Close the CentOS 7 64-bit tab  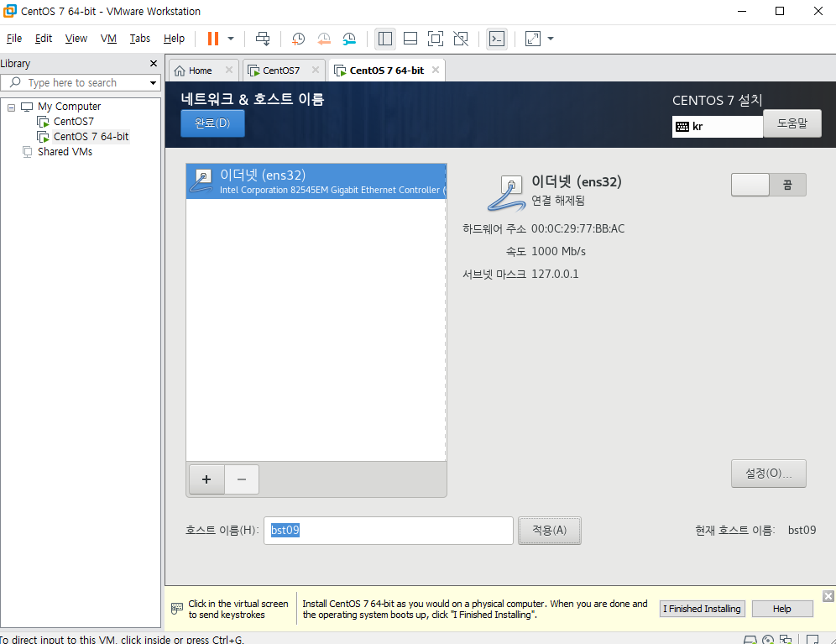pos(436,70)
